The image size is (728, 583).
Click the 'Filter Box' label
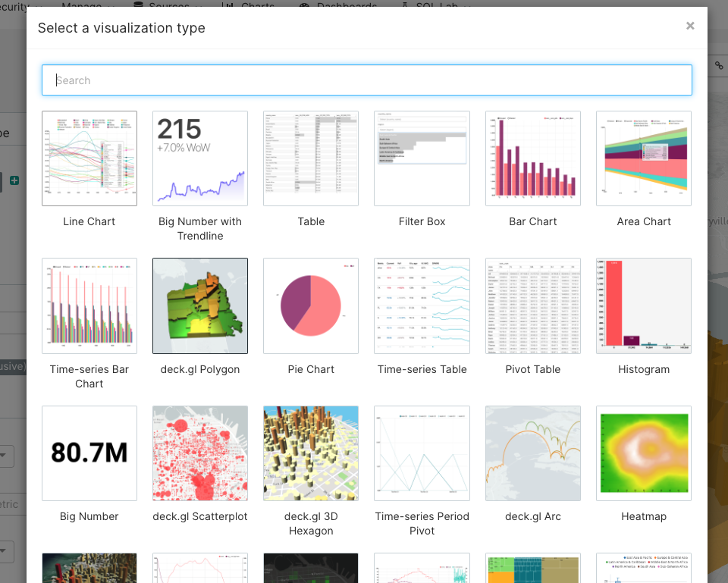pos(422,222)
